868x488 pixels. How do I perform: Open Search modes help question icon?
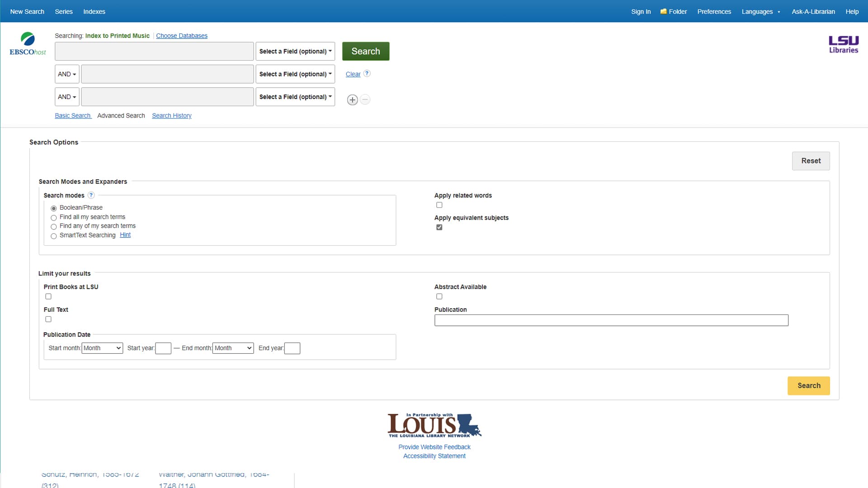click(x=91, y=195)
